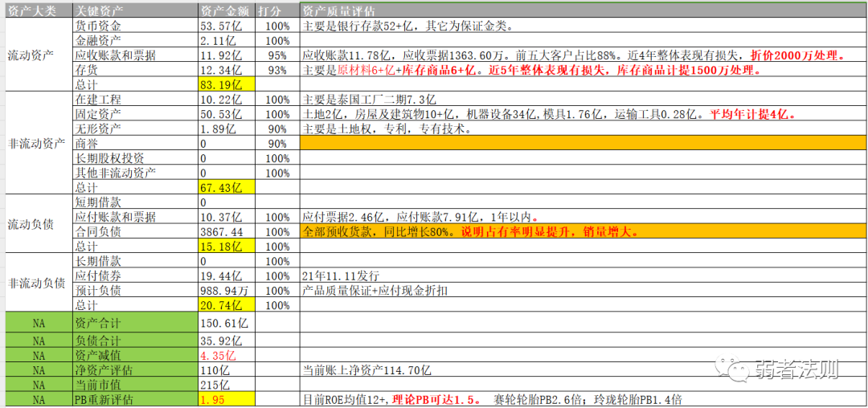
Task: Select the 预计负债 cell
Action: pyautogui.click(x=136, y=290)
